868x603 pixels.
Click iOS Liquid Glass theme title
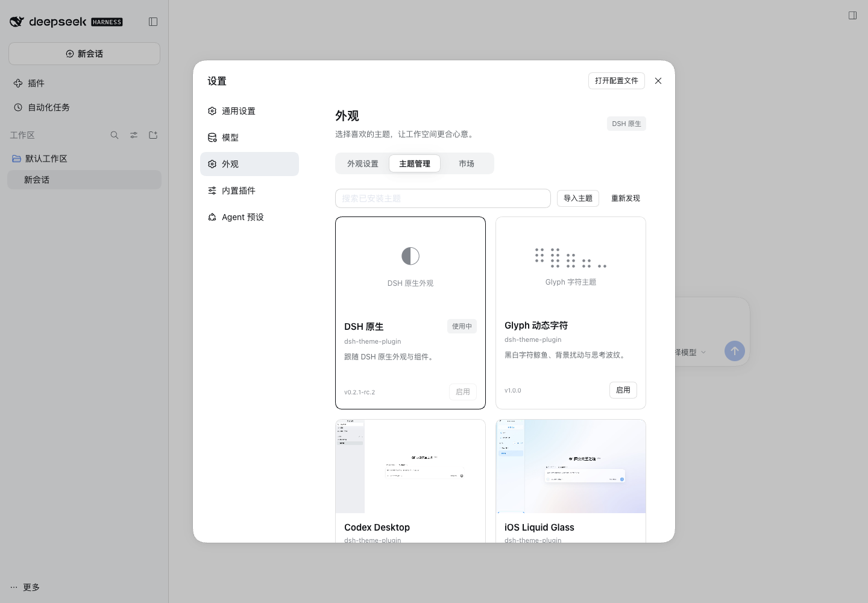coord(539,527)
